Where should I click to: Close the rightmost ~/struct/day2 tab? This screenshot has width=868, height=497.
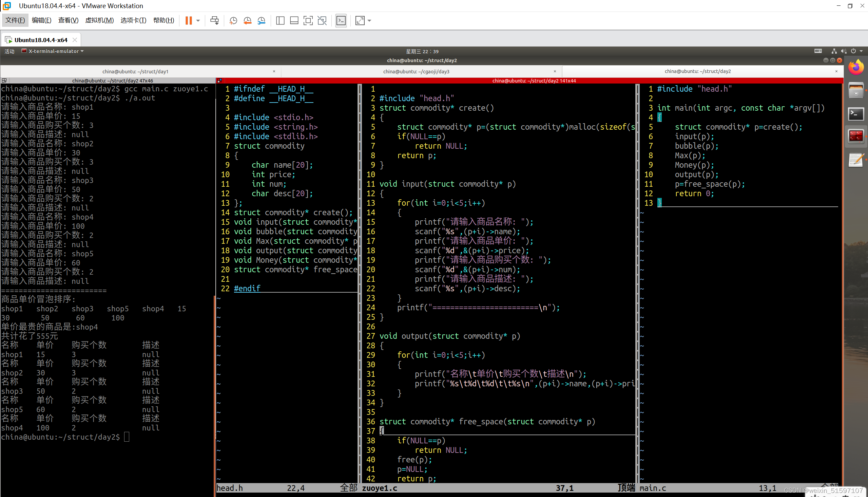point(836,71)
